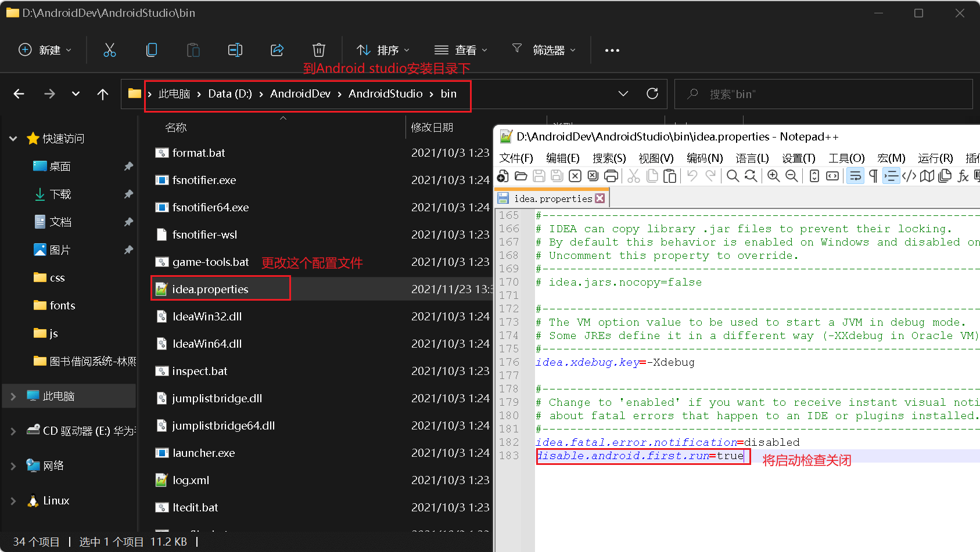
Task: Click the Notepad++ Paste icon
Action: (670, 176)
